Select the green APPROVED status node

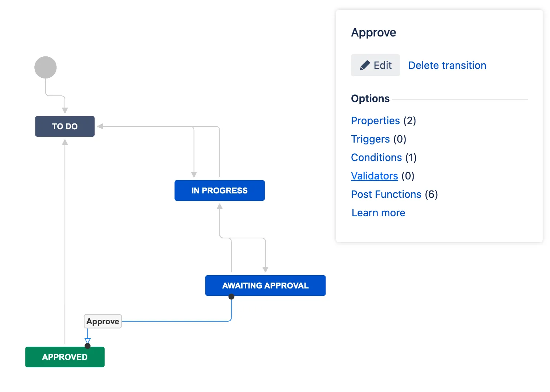click(65, 357)
